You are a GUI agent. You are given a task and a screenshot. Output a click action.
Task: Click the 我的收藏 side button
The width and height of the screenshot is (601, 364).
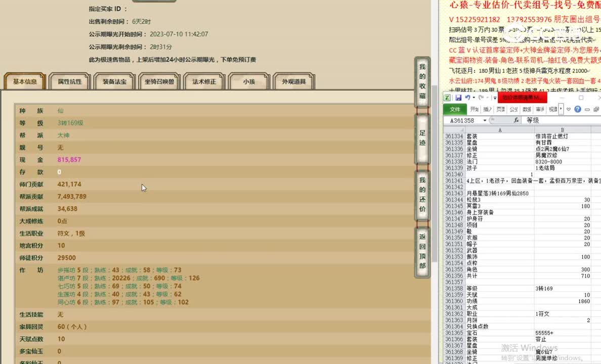pos(422,81)
